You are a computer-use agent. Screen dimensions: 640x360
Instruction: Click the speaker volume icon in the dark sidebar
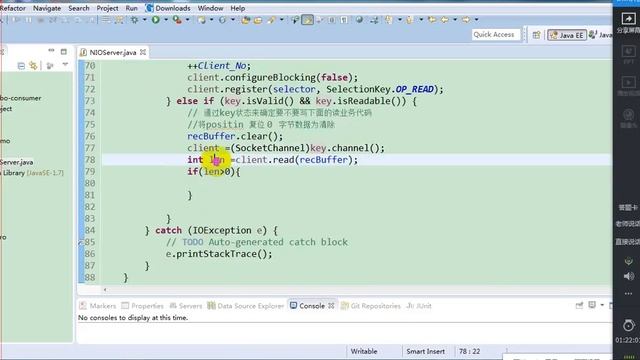(629, 276)
